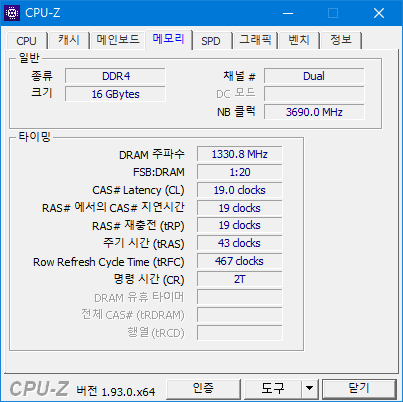This screenshot has height=402, width=403.
Task: Switch to the SPD tab
Action: [x=211, y=41]
